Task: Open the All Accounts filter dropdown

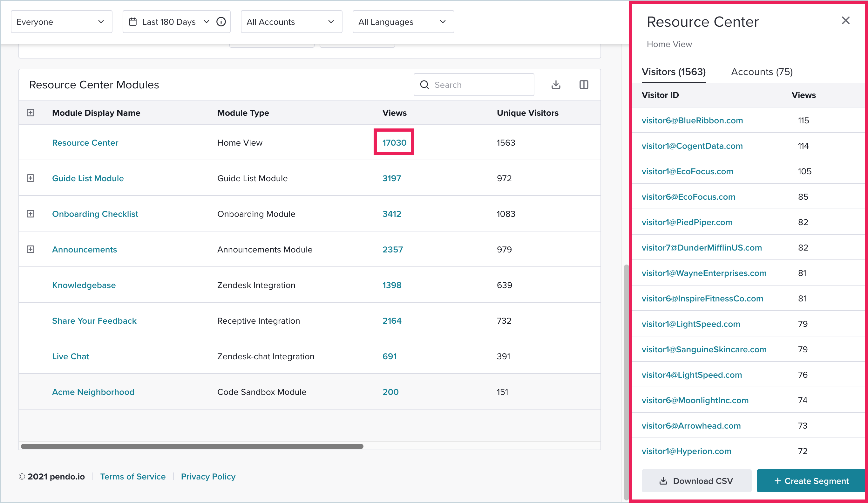Action: click(x=291, y=21)
